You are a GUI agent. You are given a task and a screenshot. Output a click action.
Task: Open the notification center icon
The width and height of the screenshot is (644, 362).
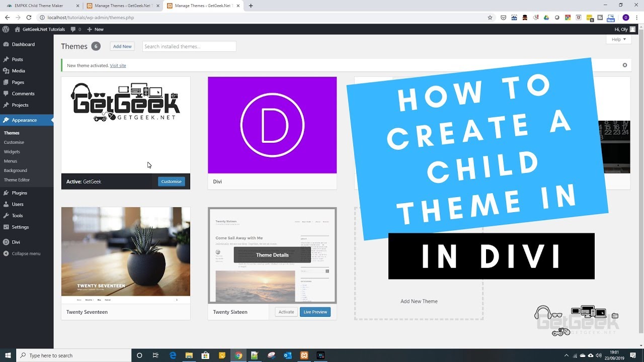coord(633,355)
